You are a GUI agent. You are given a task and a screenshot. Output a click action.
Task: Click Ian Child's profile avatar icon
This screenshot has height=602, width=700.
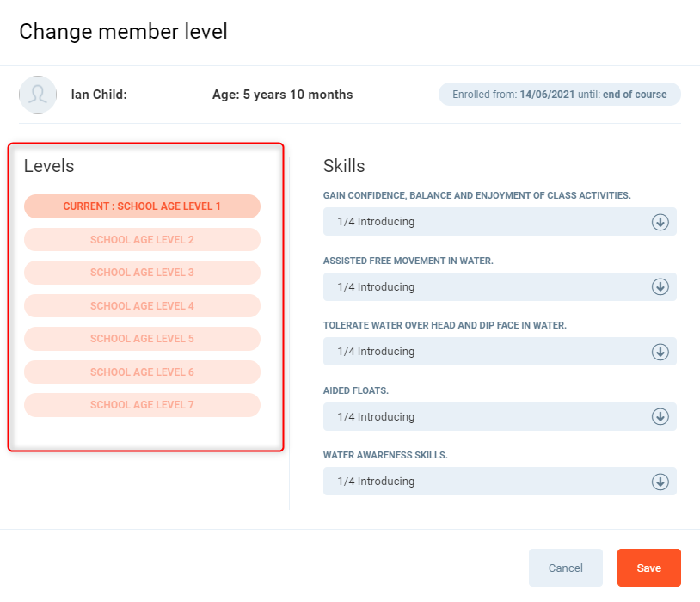coord(38,95)
